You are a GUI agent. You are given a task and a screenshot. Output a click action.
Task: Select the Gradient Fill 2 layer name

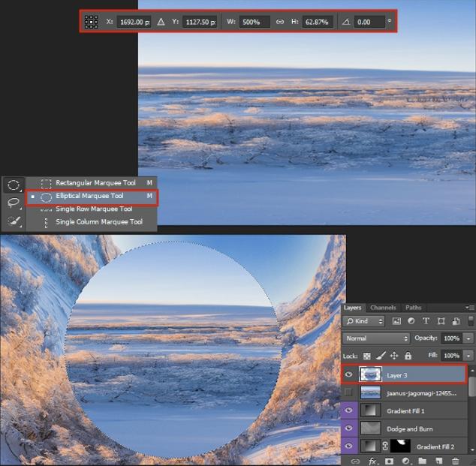[435, 446]
